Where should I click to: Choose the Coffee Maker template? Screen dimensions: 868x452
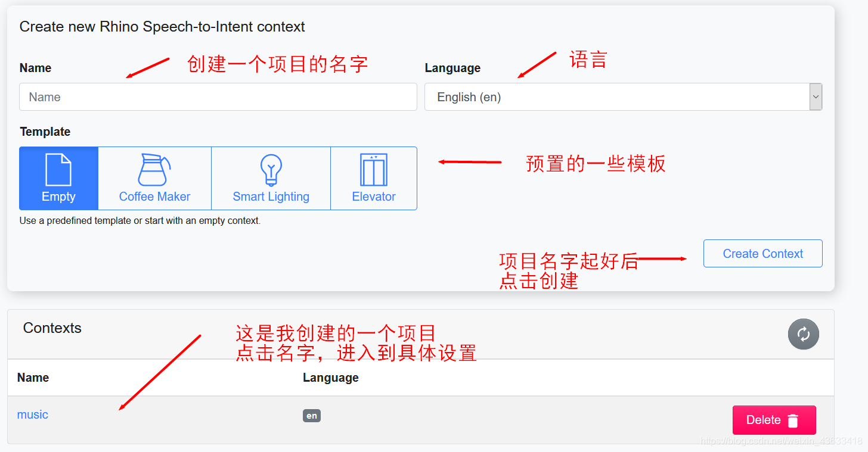point(154,178)
